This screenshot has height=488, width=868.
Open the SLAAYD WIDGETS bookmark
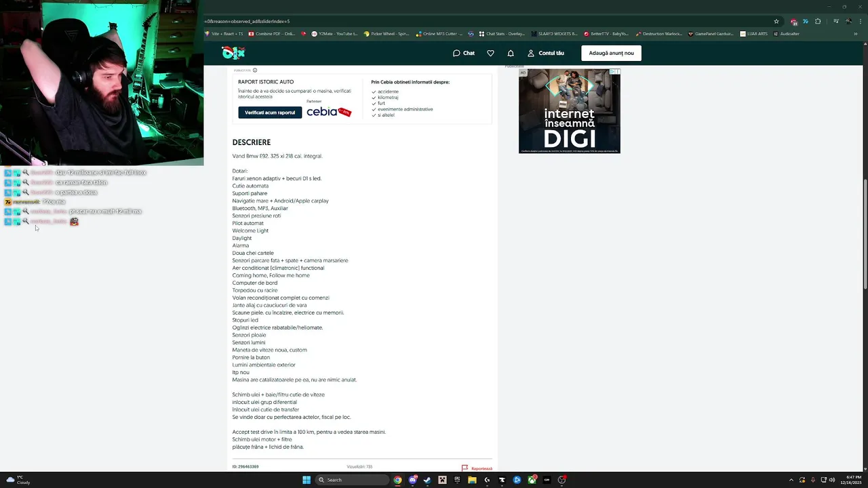(x=555, y=33)
